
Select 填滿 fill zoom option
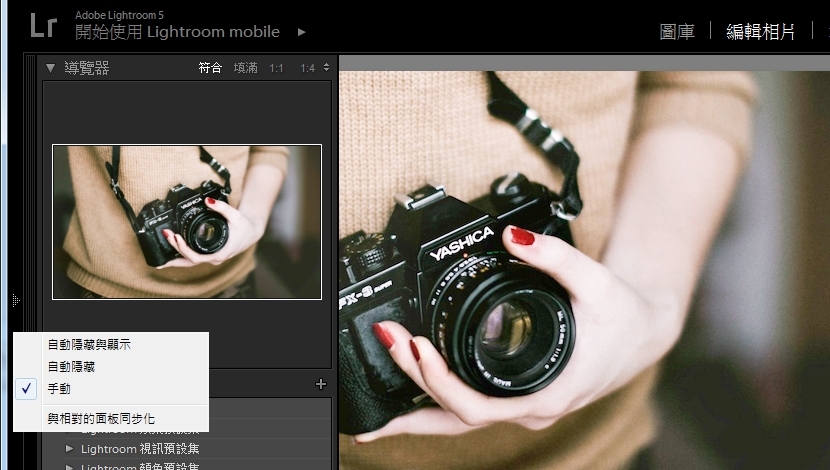(246, 68)
